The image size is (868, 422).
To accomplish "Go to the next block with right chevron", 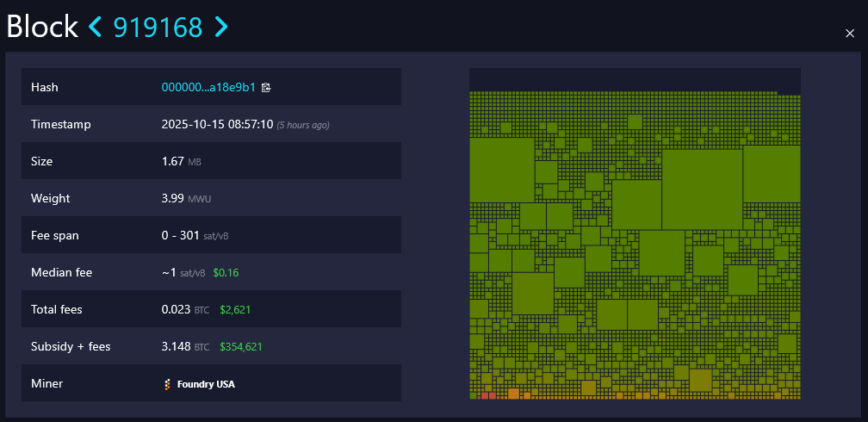I will pos(221,27).
